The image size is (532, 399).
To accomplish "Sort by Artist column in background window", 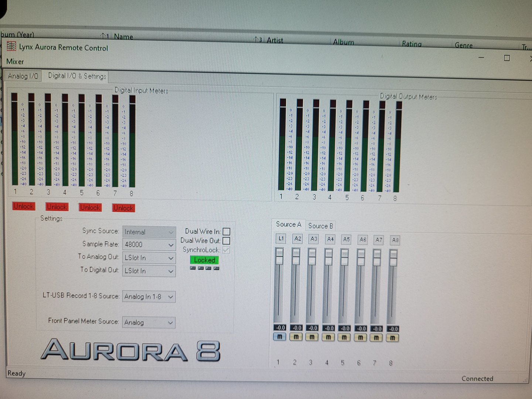I will point(275,40).
